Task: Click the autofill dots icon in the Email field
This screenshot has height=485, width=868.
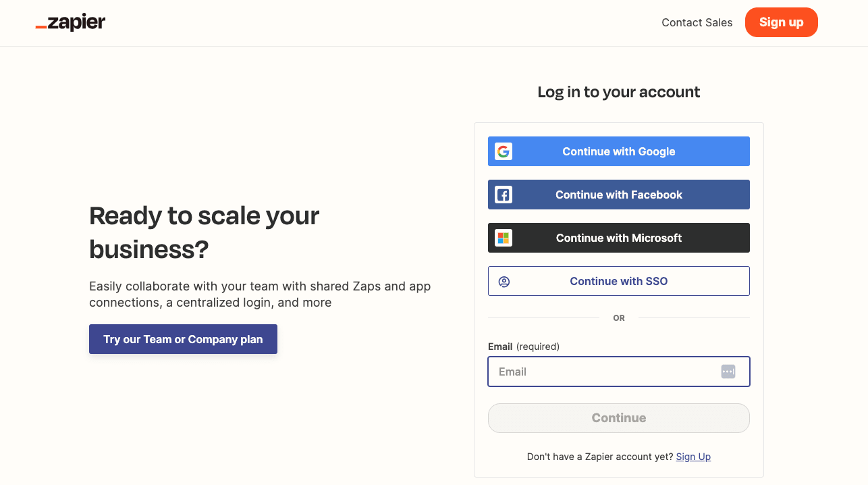Action: [x=728, y=371]
